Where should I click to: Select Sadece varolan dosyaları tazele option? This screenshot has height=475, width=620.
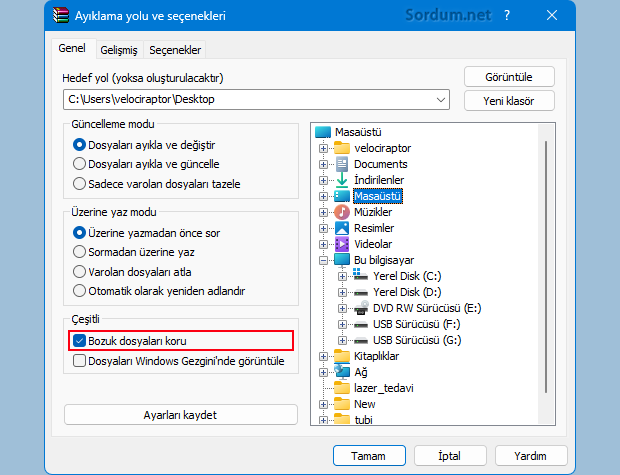(79, 184)
